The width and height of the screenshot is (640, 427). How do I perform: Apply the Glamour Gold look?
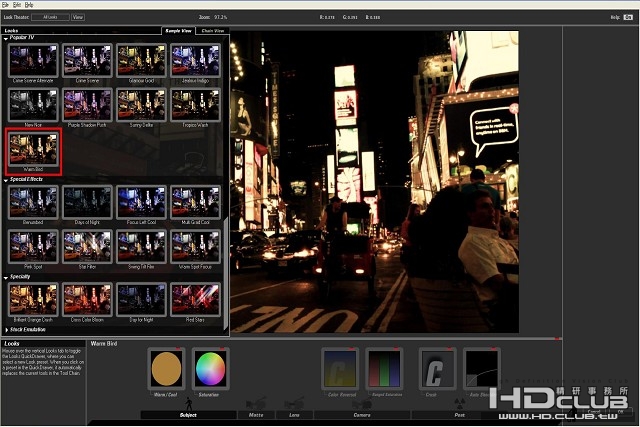pyautogui.click(x=141, y=61)
